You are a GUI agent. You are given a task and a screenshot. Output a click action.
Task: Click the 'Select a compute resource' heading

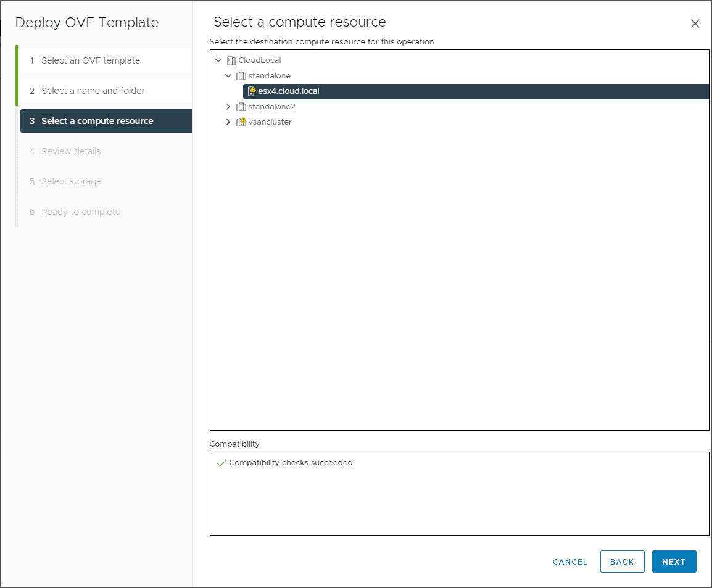pyautogui.click(x=300, y=22)
